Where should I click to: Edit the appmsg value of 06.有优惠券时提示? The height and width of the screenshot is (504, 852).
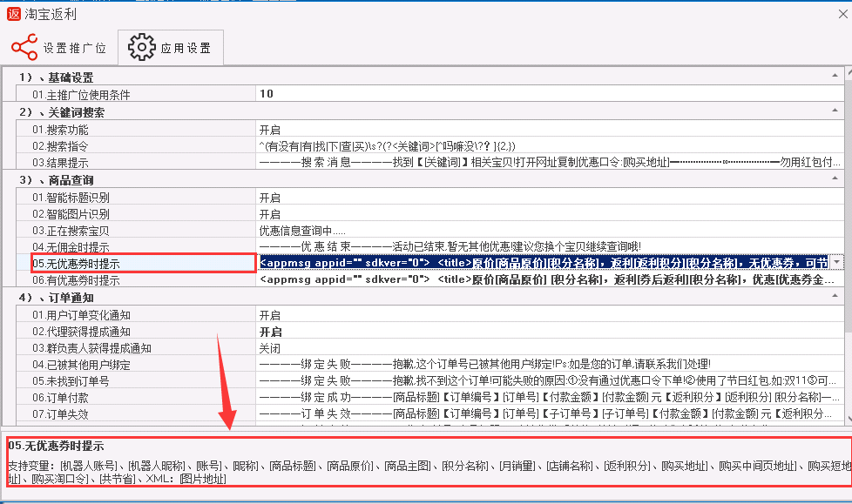pyautogui.click(x=550, y=279)
